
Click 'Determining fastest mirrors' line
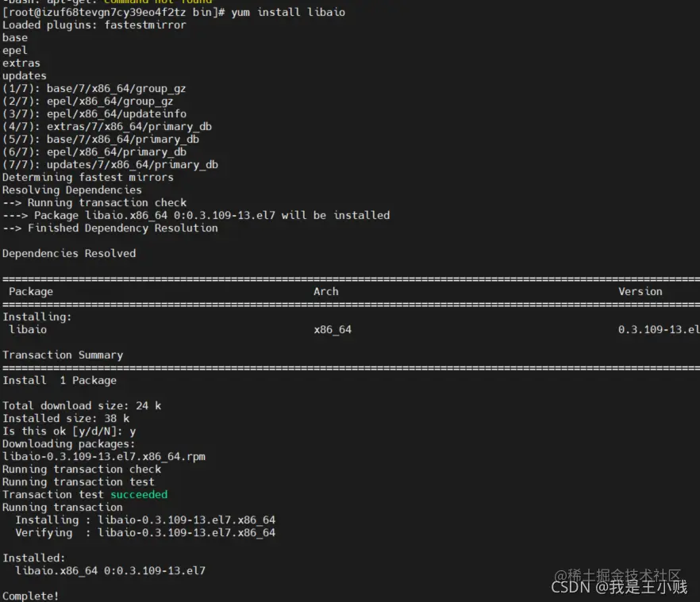[87, 178]
